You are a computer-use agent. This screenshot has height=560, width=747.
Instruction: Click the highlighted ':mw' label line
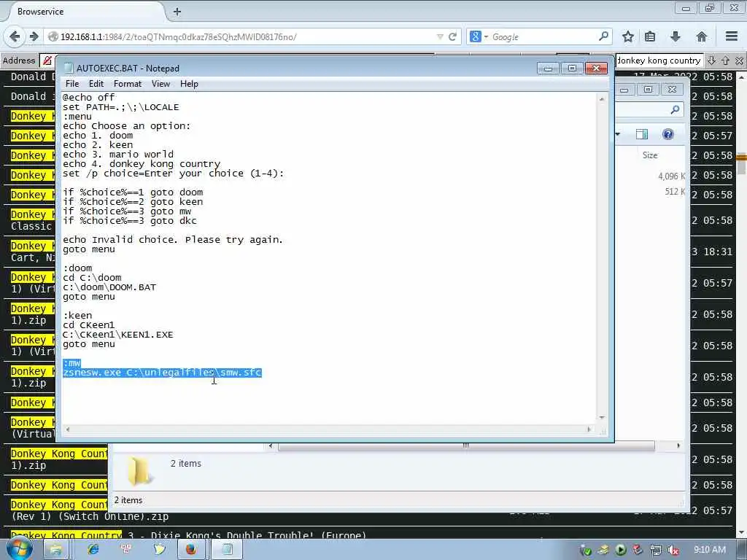coord(72,363)
